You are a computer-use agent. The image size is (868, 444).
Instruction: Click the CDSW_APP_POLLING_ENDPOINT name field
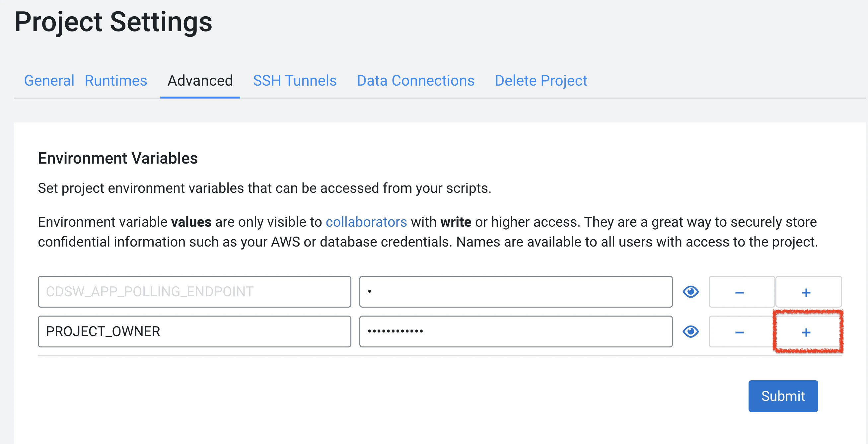[x=194, y=292]
